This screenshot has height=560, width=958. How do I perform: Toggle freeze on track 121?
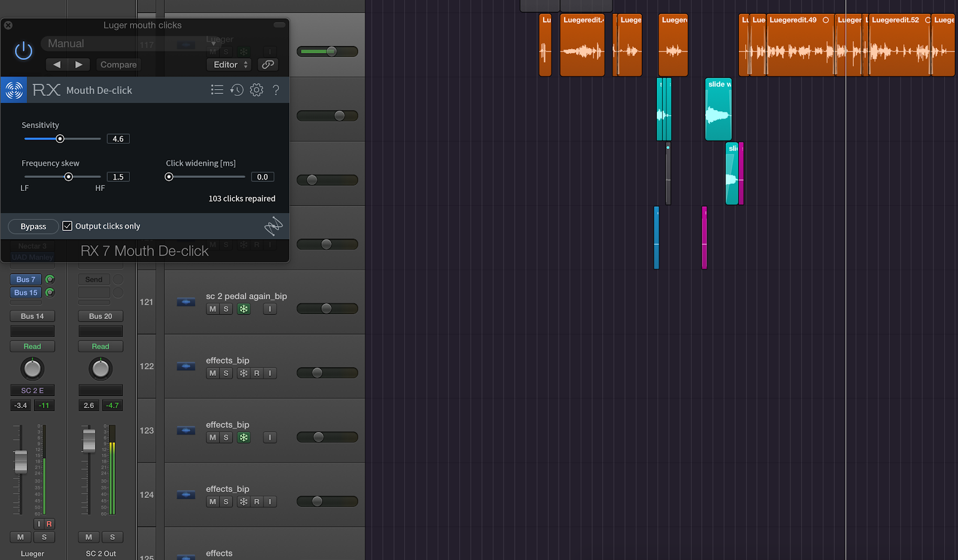pyautogui.click(x=244, y=309)
